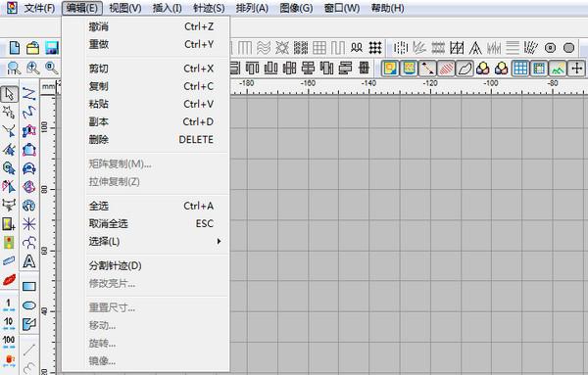
Task: Open the 排列(A) menu
Action: (252, 8)
